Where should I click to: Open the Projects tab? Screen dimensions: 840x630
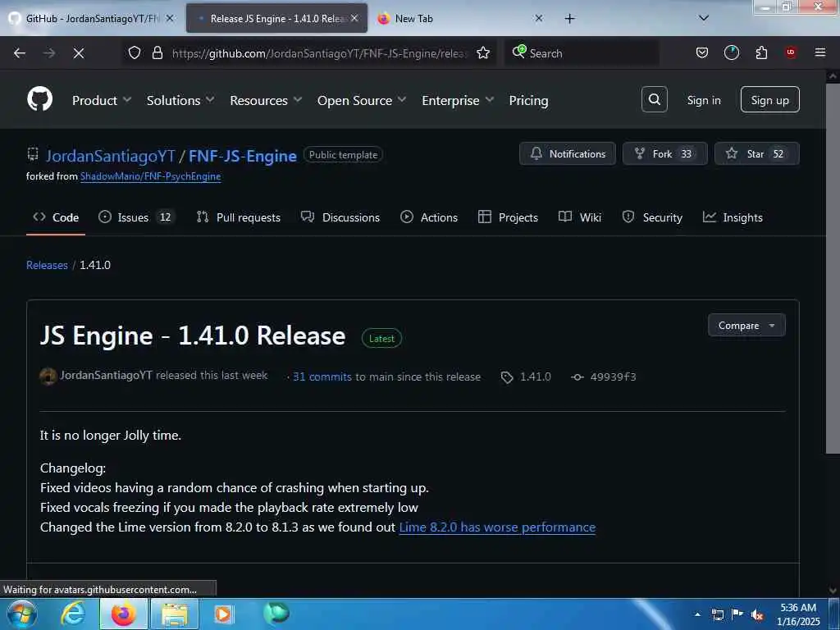click(x=508, y=217)
